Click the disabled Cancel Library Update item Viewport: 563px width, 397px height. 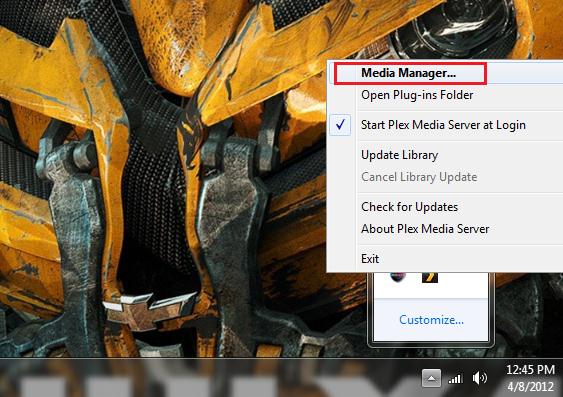pos(446,177)
